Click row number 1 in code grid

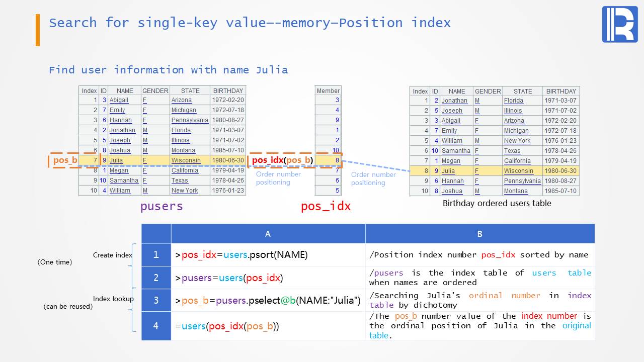(156, 255)
